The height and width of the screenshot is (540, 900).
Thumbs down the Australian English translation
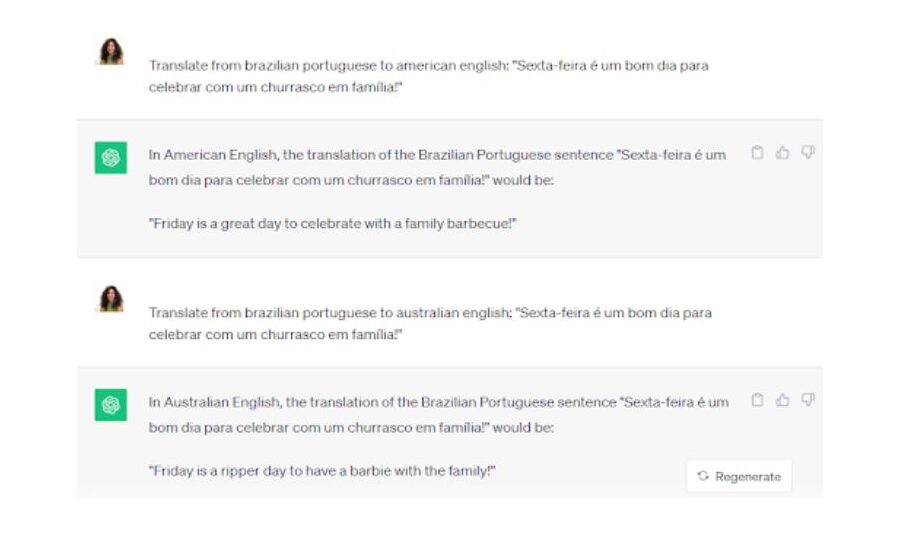pyautogui.click(x=808, y=400)
